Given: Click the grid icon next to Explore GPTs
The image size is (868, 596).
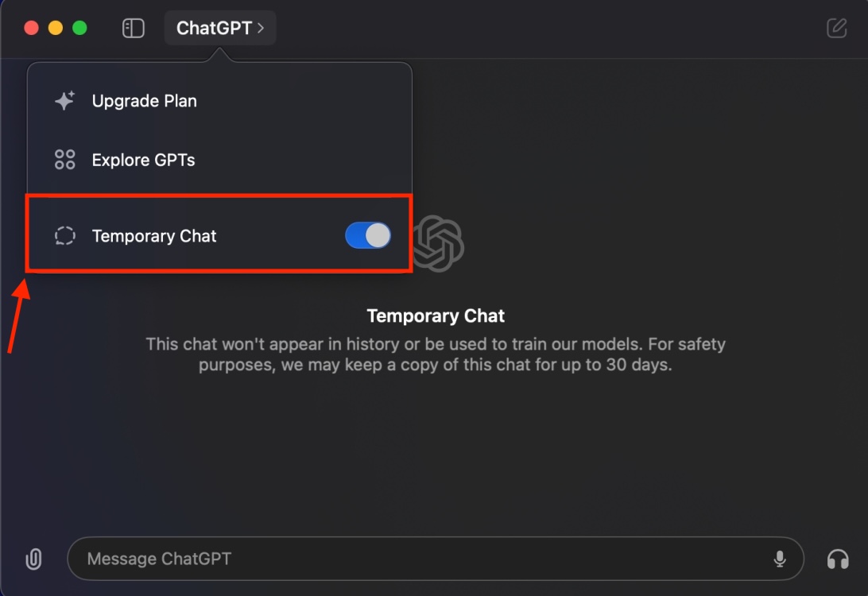Looking at the screenshot, I should (x=64, y=159).
